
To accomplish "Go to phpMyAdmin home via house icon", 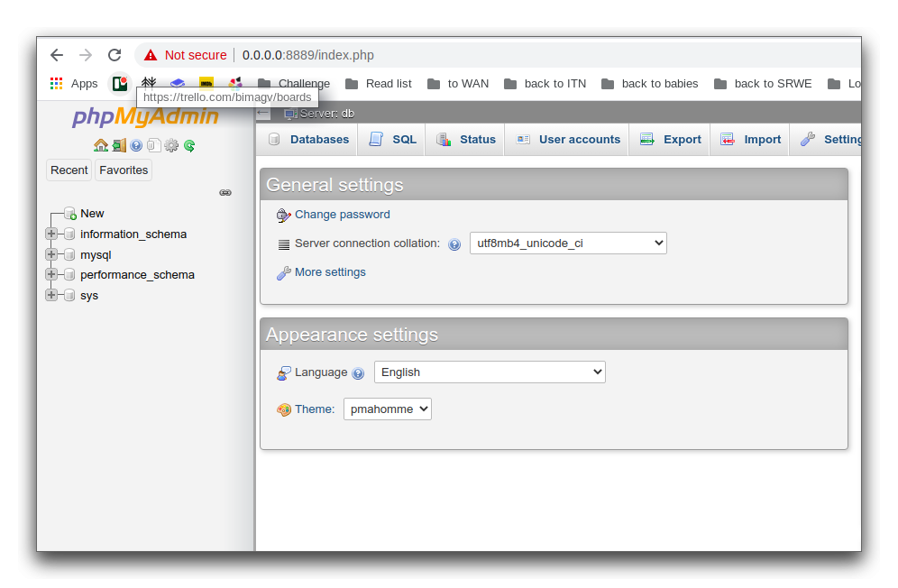I will (x=101, y=145).
